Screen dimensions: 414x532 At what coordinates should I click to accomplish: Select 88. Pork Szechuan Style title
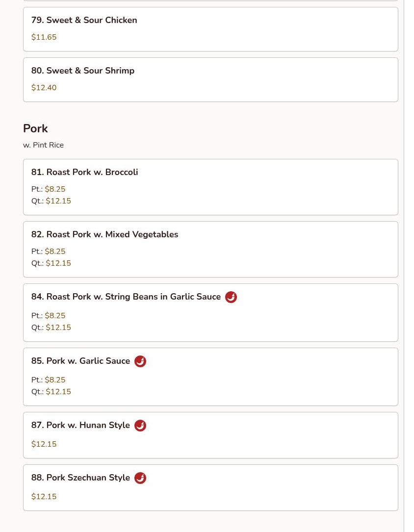[x=80, y=478]
